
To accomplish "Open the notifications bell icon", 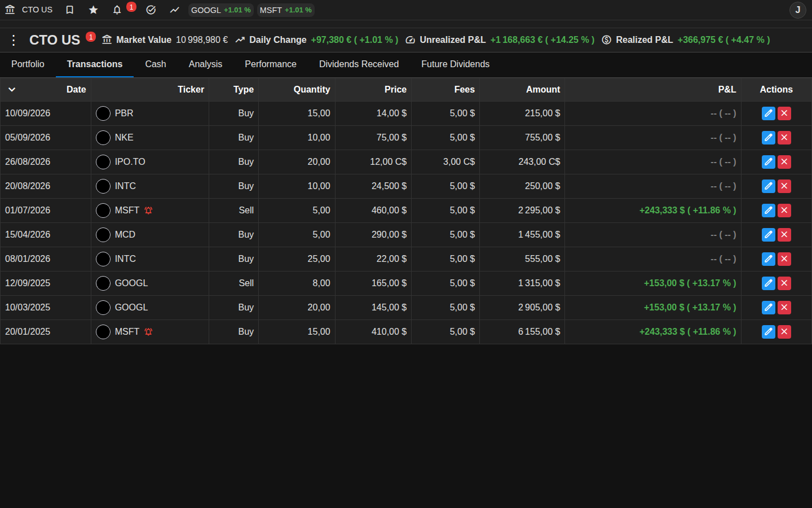I will click(x=117, y=10).
